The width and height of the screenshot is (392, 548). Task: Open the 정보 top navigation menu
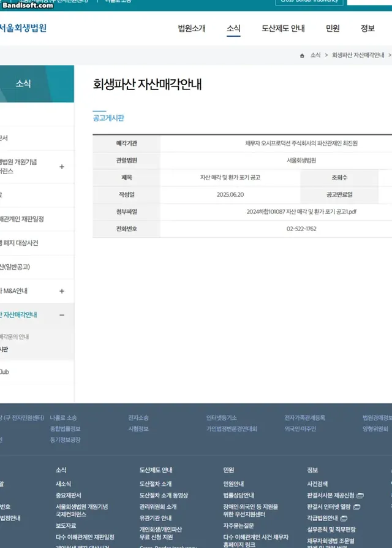click(x=367, y=28)
